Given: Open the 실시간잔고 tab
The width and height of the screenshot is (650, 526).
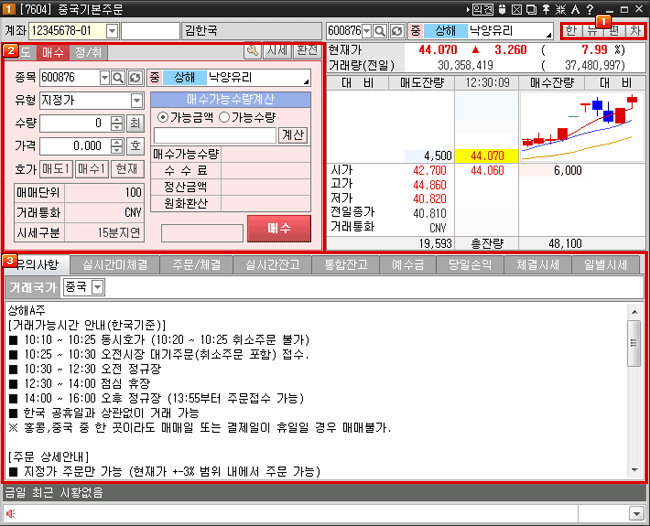Looking at the screenshot, I should click(272, 264).
